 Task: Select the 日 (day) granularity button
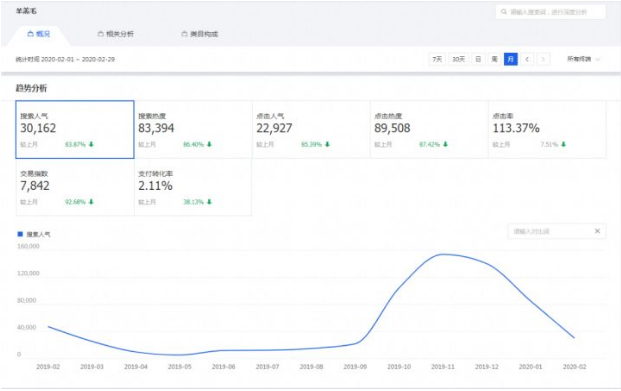pyautogui.click(x=478, y=59)
